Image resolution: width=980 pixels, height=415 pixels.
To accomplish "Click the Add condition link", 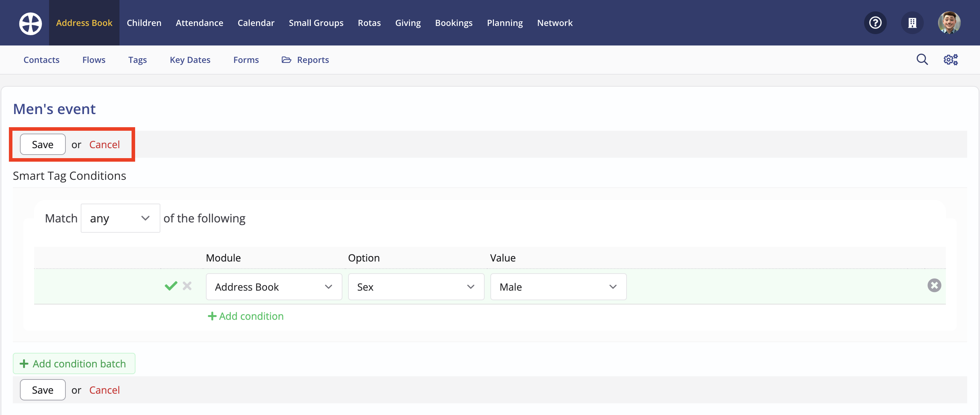I will [246, 316].
